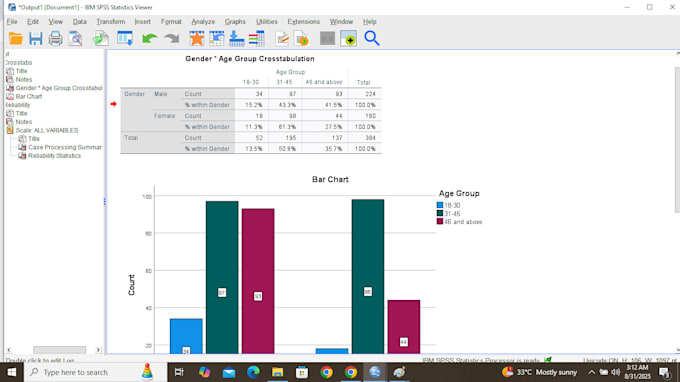The height and width of the screenshot is (382, 680).
Task: Click the Recall recent dialogs icon
Action: tap(125, 39)
